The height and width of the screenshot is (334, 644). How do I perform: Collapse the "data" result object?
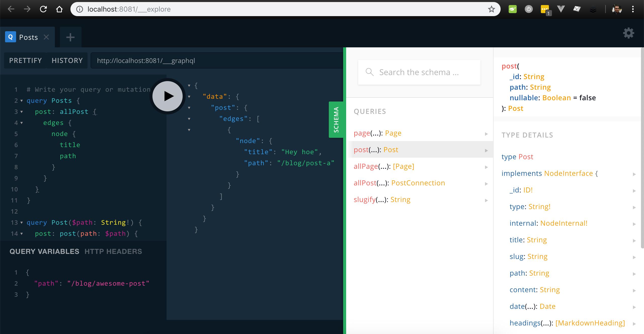pyautogui.click(x=189, y=97)
